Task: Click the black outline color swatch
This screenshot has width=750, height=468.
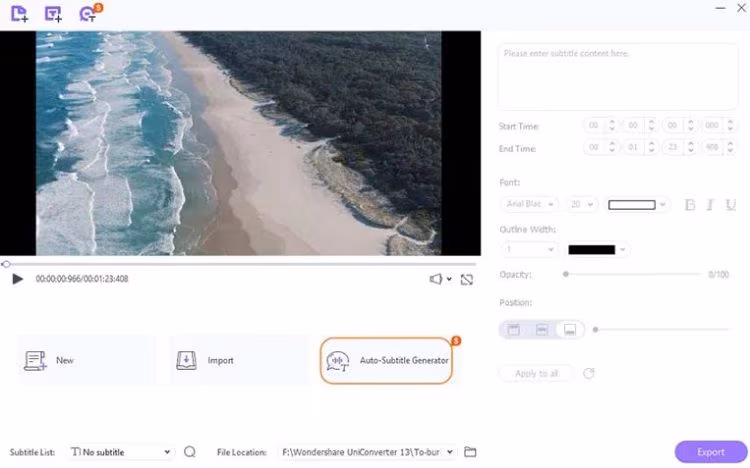Action: click(x=592, y=250)
